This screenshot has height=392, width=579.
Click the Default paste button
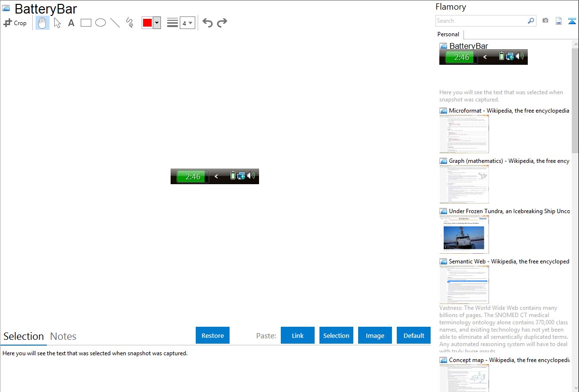pos(414,335)
